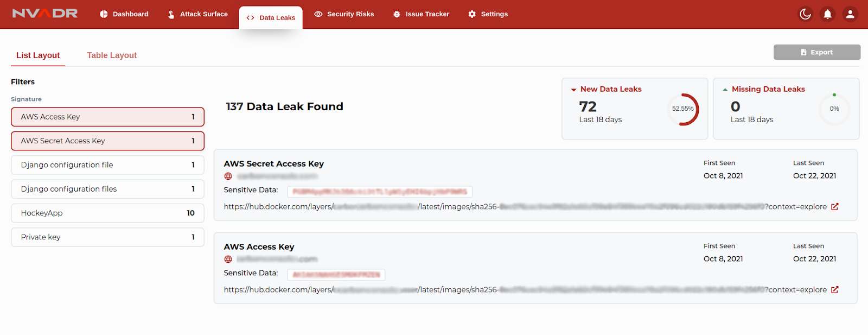Click the 52.55% progress ring
868x335 pixels.
pos(683,109)
